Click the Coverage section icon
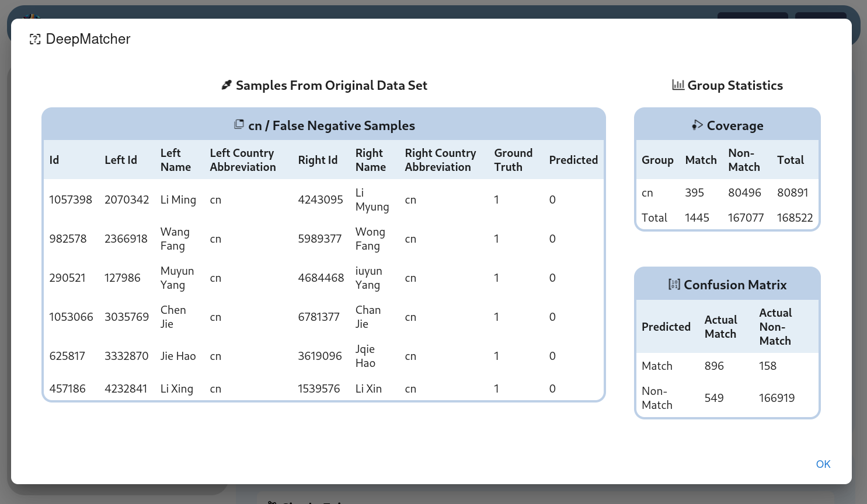The width and height of the screenshot is (867, 504). click(697, 125)
